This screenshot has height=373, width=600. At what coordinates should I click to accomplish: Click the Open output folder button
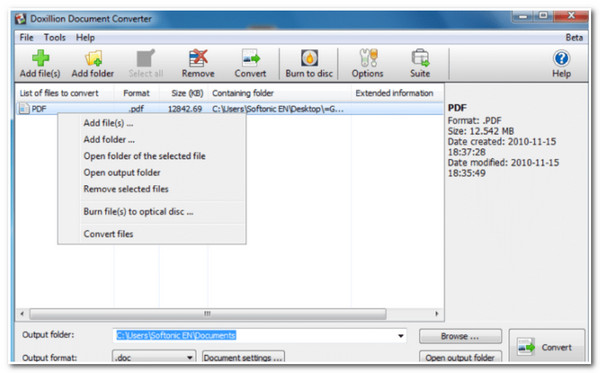[460, 357]
